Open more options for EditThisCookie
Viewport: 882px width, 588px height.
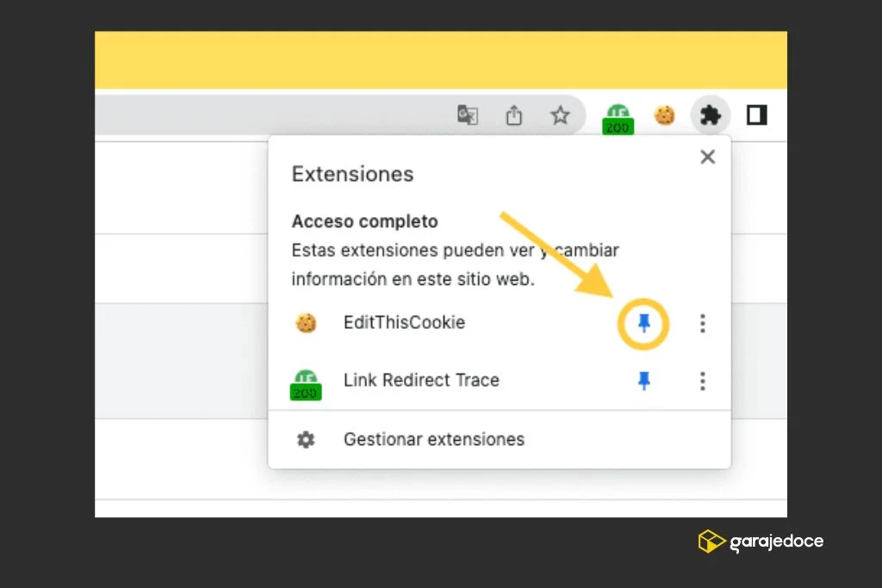(703, 323)
